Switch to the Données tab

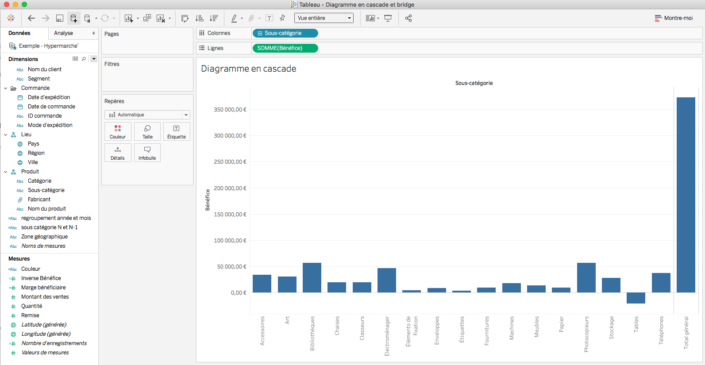19,33
